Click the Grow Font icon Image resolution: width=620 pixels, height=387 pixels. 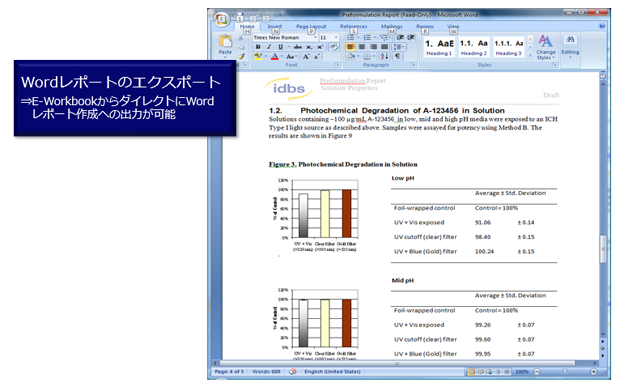pyautogui.click(x=306, y=57)
